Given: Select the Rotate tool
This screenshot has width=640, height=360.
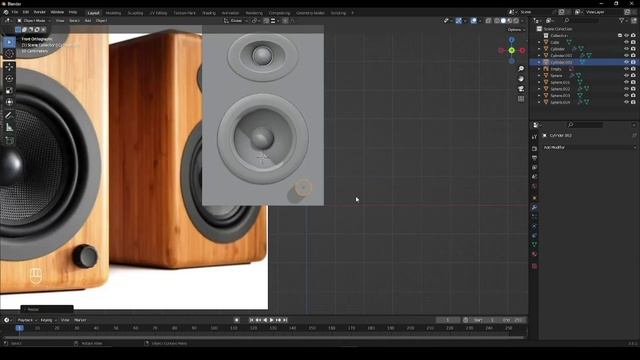Looking at the screenshot, I should [9, 79].
